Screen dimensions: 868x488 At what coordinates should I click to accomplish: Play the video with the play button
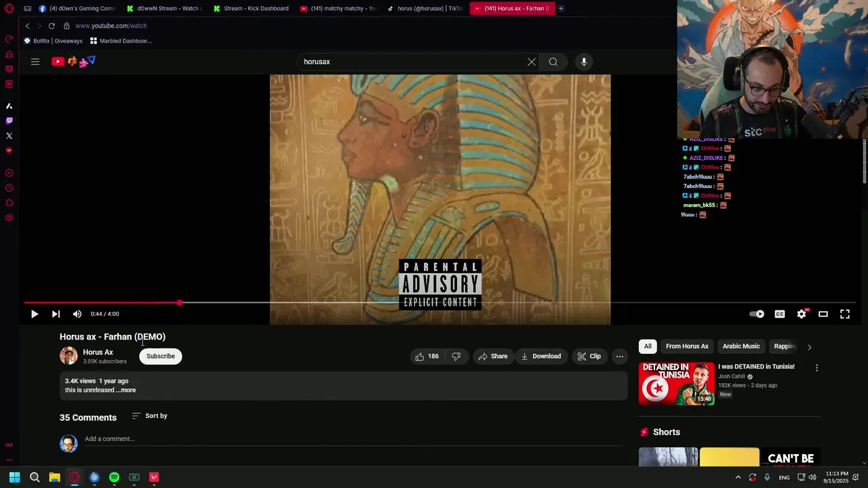[35, 314]
